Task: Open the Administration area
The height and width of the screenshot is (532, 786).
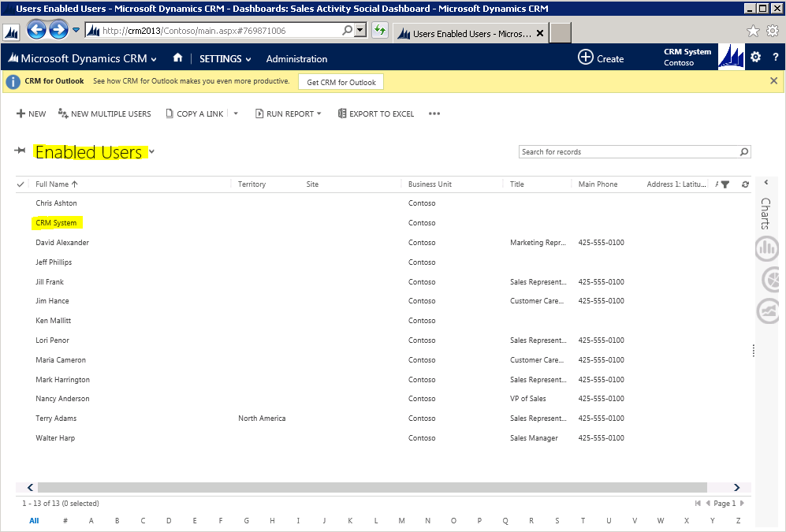Action: coord(296,58)
